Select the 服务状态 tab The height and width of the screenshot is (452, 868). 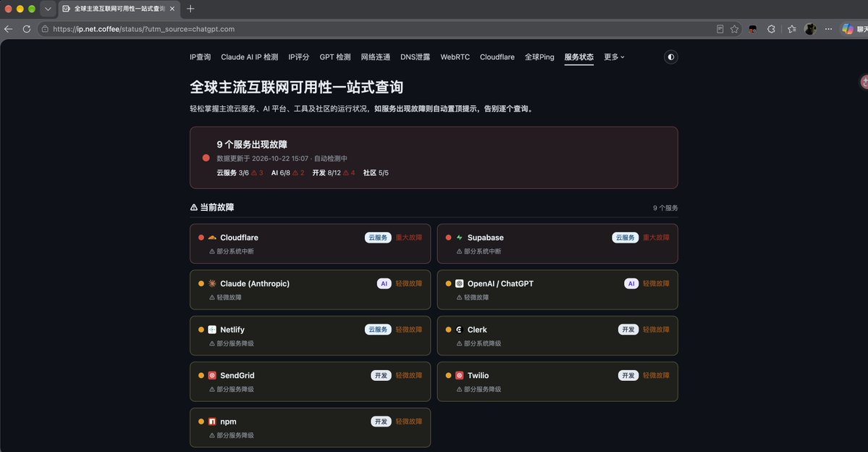click(579, 57)
